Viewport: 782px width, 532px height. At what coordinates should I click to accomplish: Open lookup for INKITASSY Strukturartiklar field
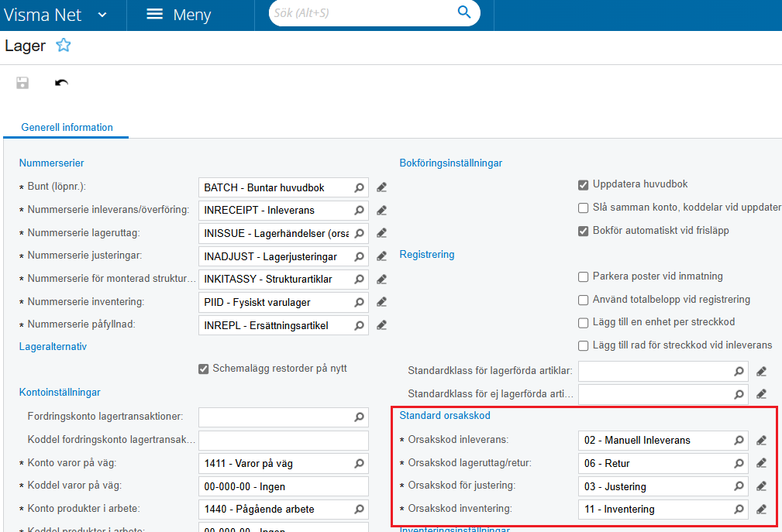[x=359, y=279]
